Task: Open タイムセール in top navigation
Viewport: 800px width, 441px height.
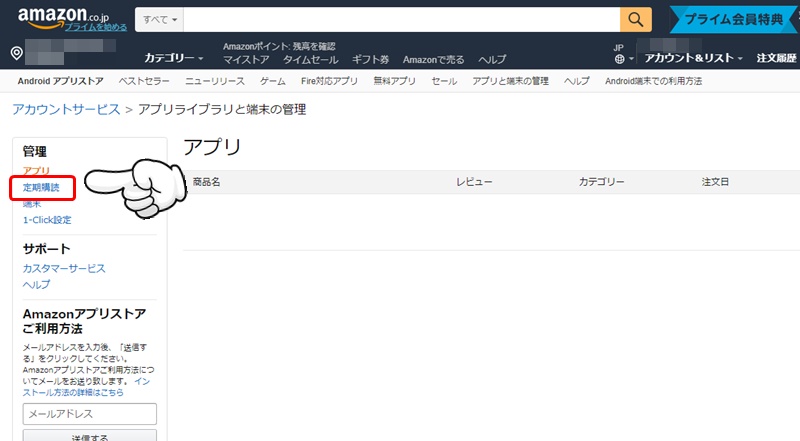Action: click(311, 60)
